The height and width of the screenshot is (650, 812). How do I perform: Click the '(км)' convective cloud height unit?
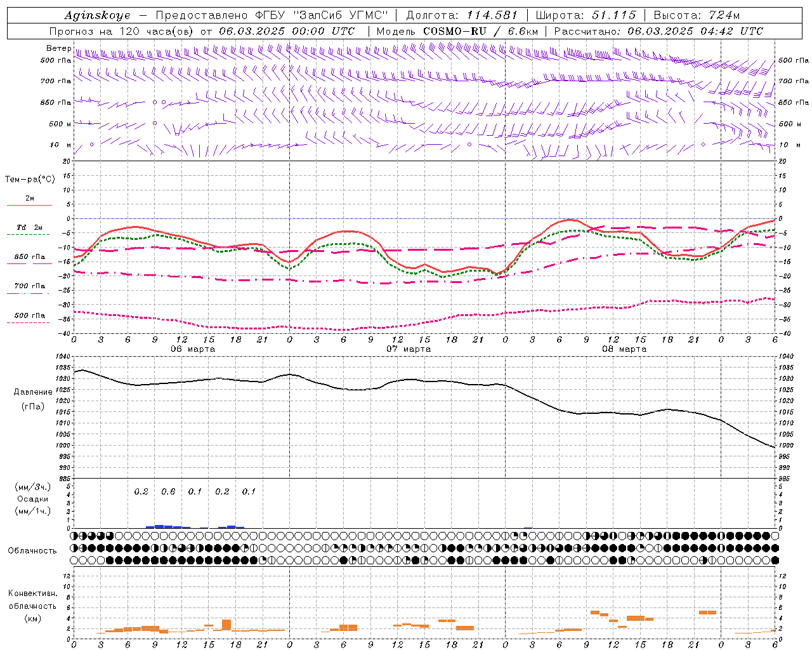(x=32, y=618)
